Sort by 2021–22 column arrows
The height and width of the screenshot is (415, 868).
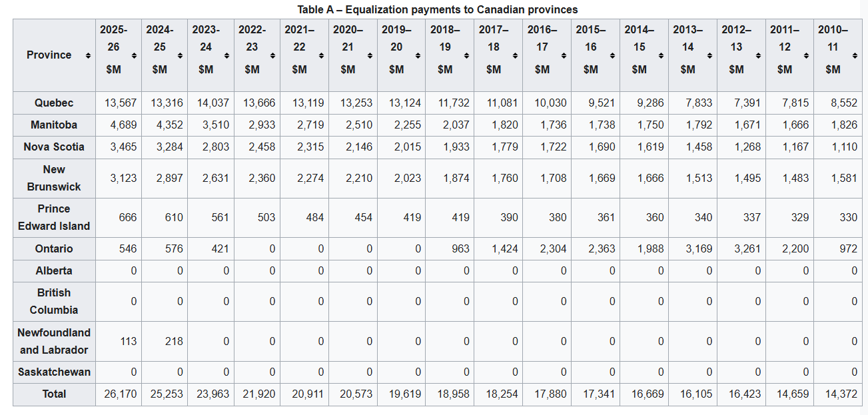pos(320,55)
